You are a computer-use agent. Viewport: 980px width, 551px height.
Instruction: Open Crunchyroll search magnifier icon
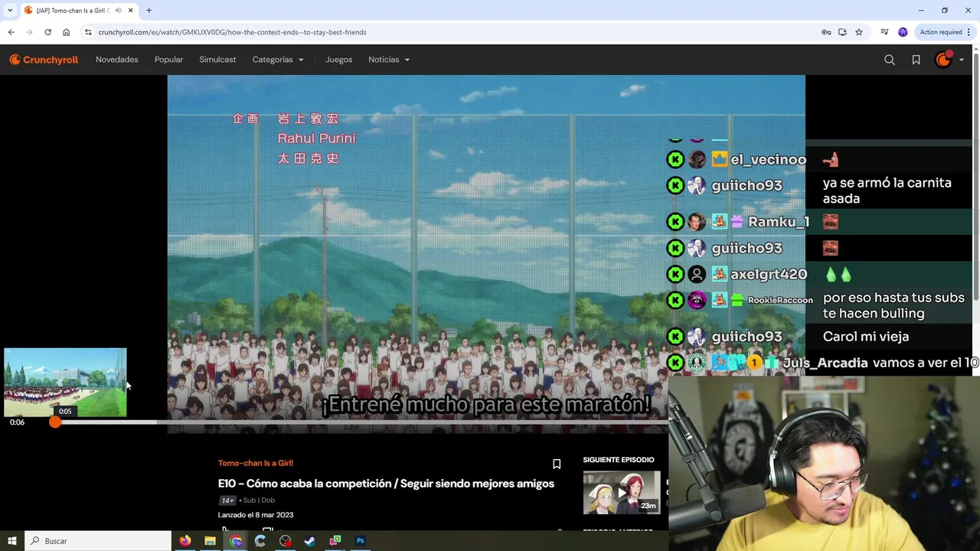890,60
